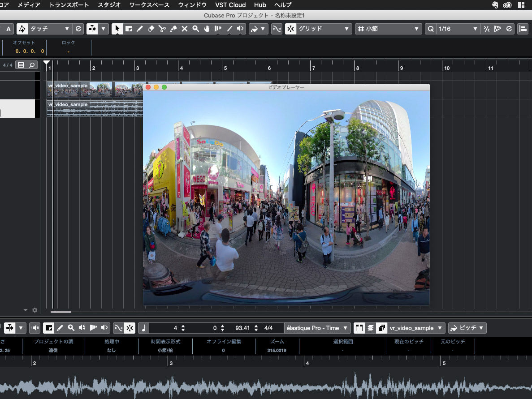Screen dimensions: 532x399
Task: Select the Zoom magnifier tool in top toolbar
Action: [x=196, y=29]
